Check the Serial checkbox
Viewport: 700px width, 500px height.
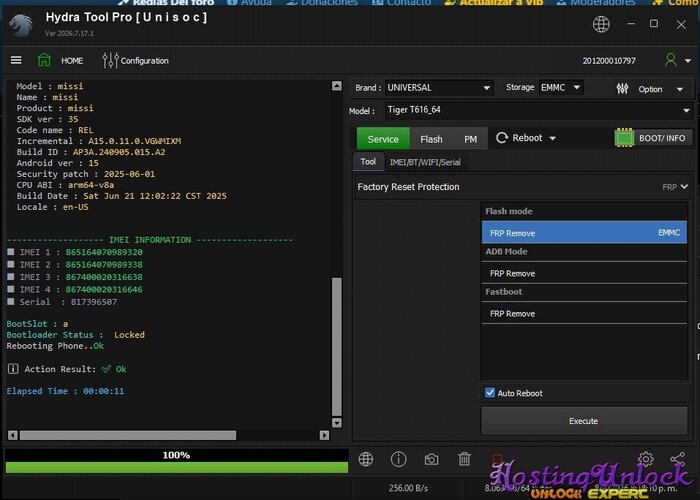coord(11,302)
